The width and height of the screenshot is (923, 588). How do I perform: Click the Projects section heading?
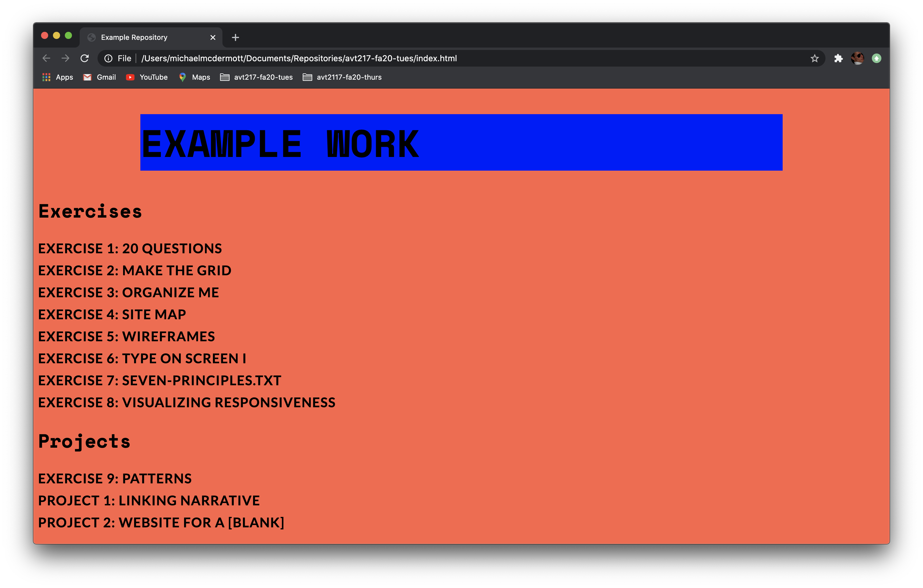point(84,441)
